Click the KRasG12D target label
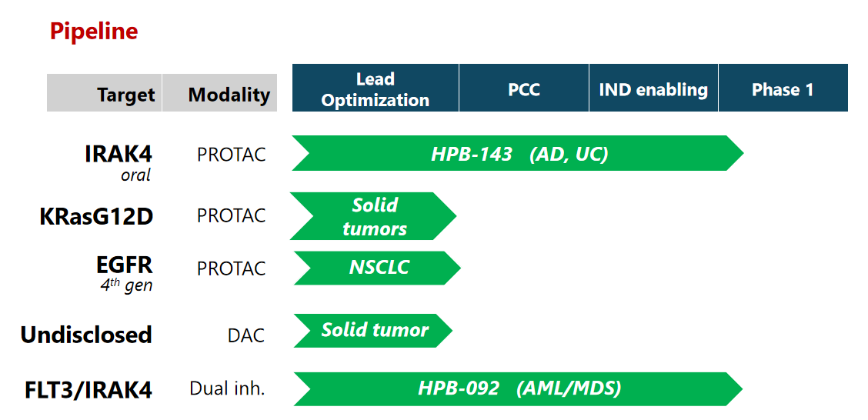 pos(96,216)
